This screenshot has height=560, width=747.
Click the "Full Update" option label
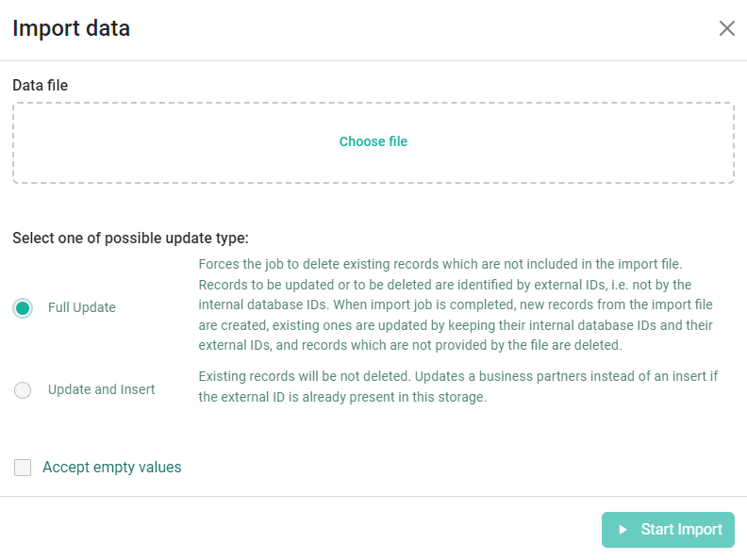pyautogui.click(x=81, y=307)
